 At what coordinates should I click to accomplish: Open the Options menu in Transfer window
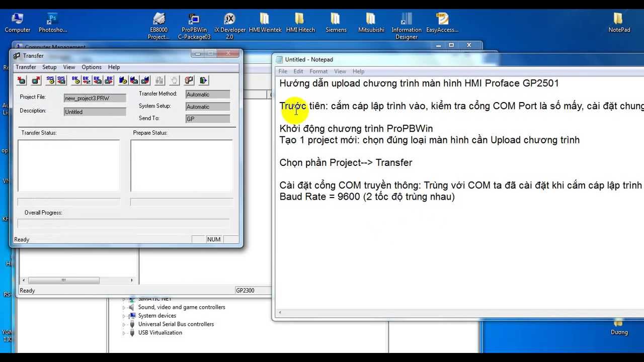click(92, 67)
